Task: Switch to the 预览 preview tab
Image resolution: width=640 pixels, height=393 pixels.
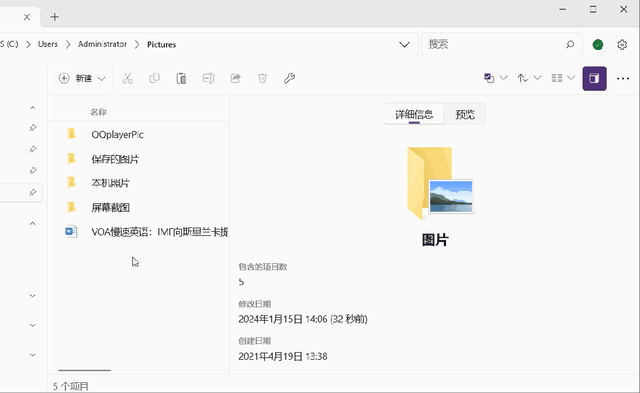Action: [465, 114]
